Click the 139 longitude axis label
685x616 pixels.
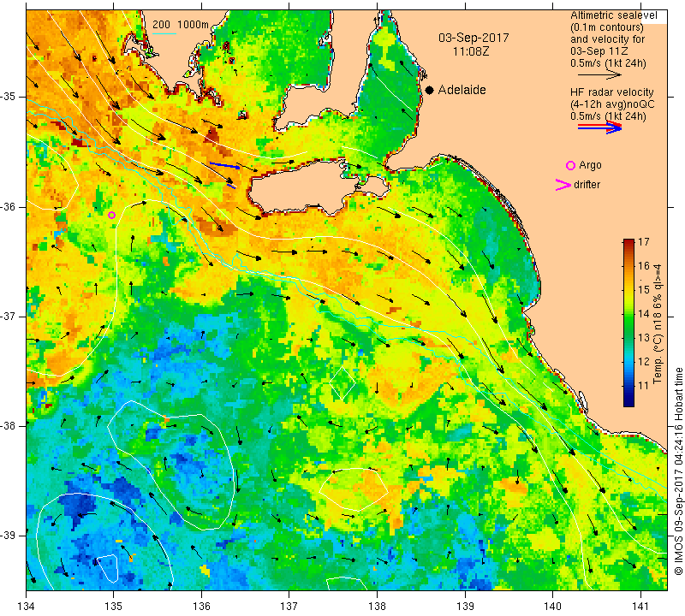[x=465, y=606]
